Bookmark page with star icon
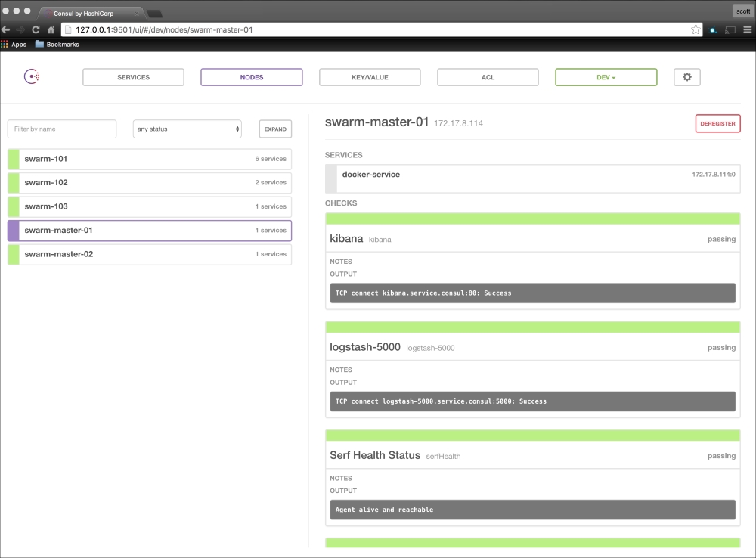756x558 pixels. [695, 29]
